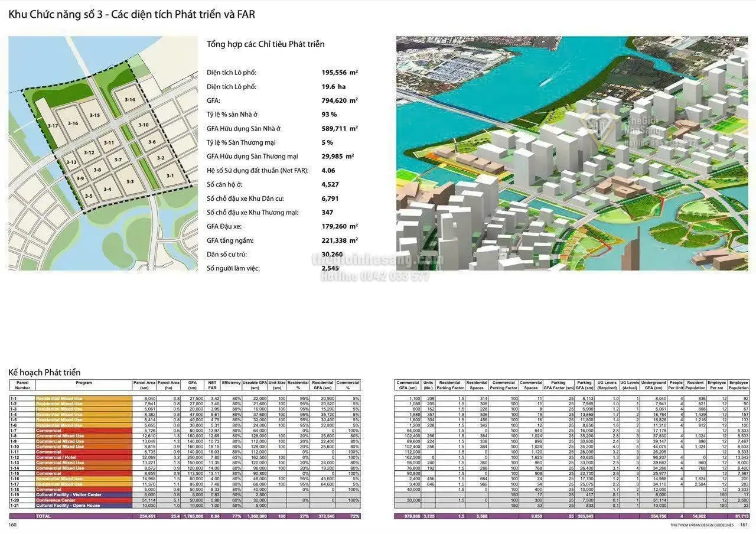This screenshot has height=534, width=756.
Task: Click the 'Tổng hợp các Chỉ tiêu Phát triển' title
Action: (x=265, y=44)
